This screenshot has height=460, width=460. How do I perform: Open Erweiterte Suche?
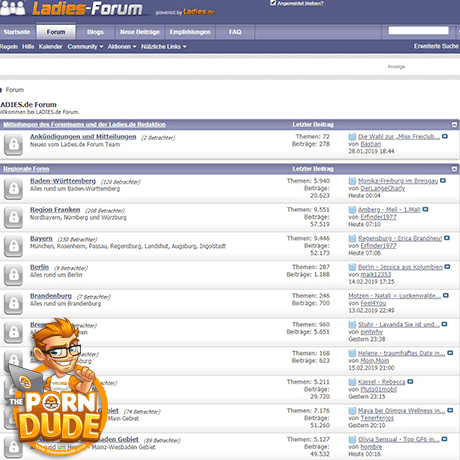coord(436,46)
